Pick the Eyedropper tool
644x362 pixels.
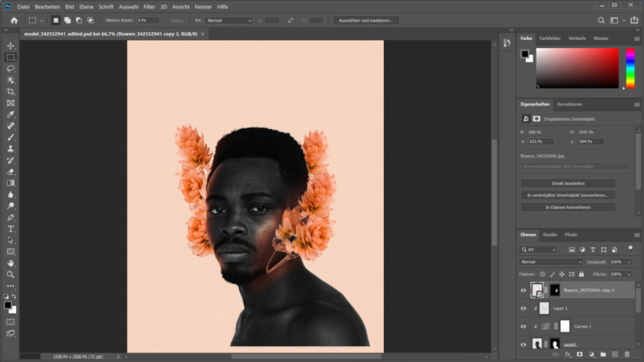(x=10, y=115)
